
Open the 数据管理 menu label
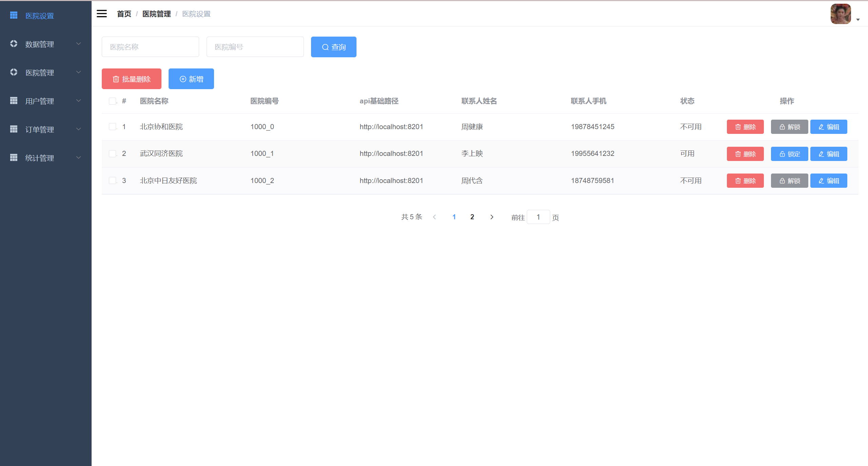[x=40, y=44]
